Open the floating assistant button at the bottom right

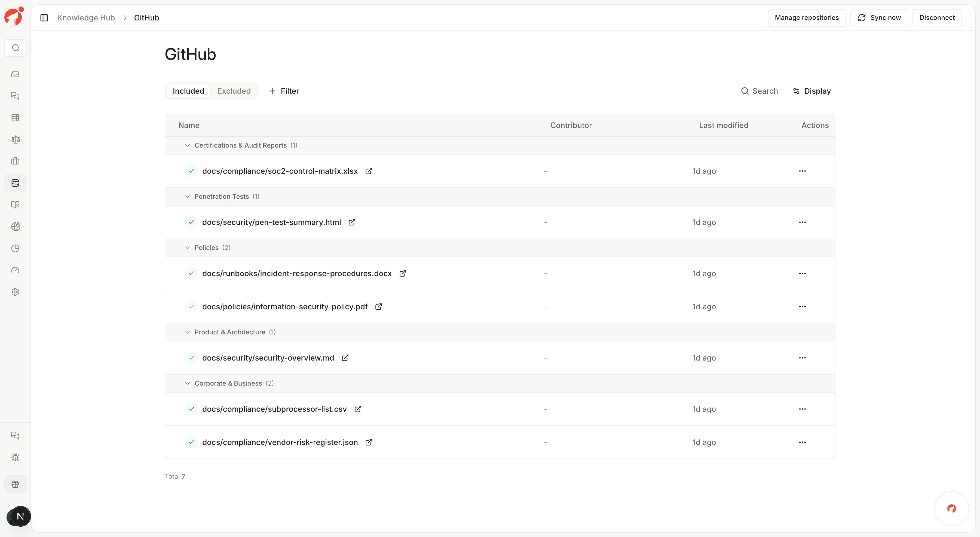pos(951,508)
